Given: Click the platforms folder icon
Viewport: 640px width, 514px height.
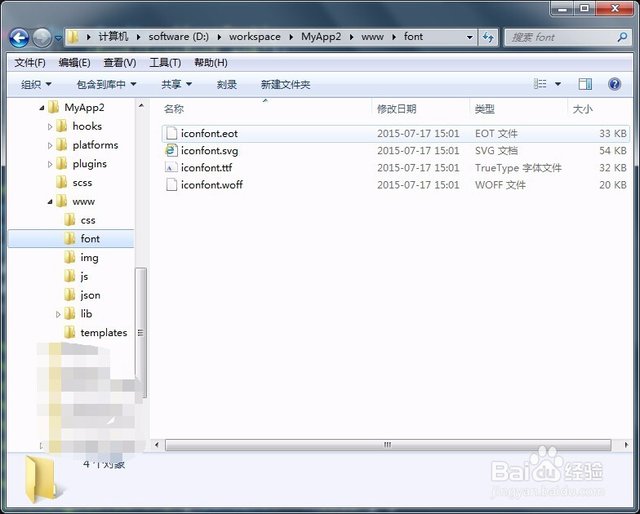Looking at the screenshot, I should (x=62, y=145).
